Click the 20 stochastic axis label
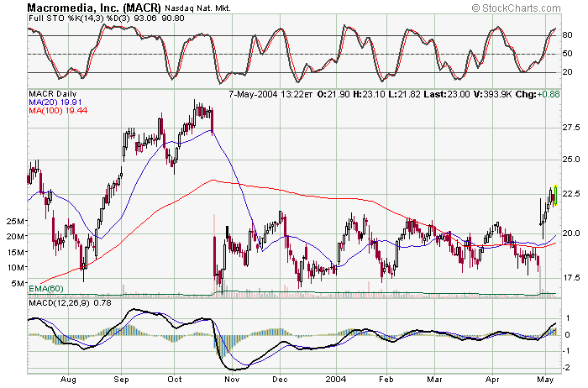 [x=567, y=71]
